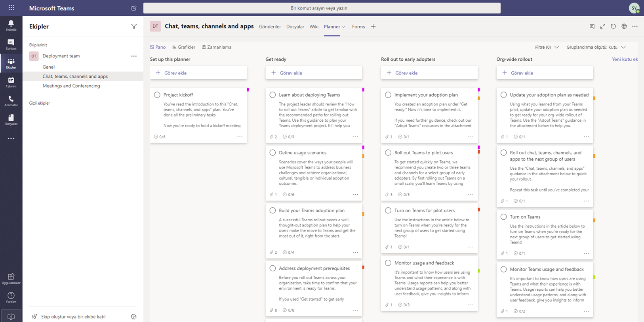Screen dimensions: 644x322
Task: Click the pink label on Project kickoff card
Action: coord(248,90)
